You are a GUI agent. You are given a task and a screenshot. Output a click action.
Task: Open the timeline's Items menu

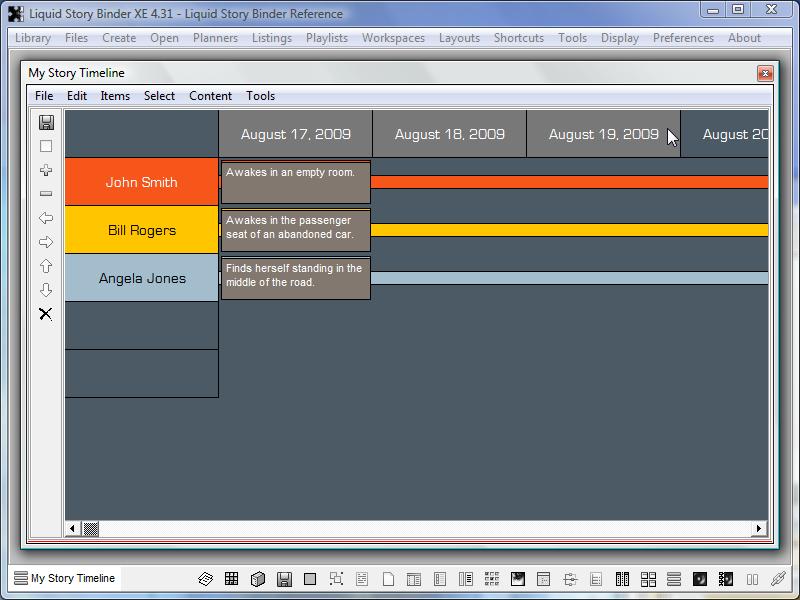pyautogui.click(x=115, y=96)
